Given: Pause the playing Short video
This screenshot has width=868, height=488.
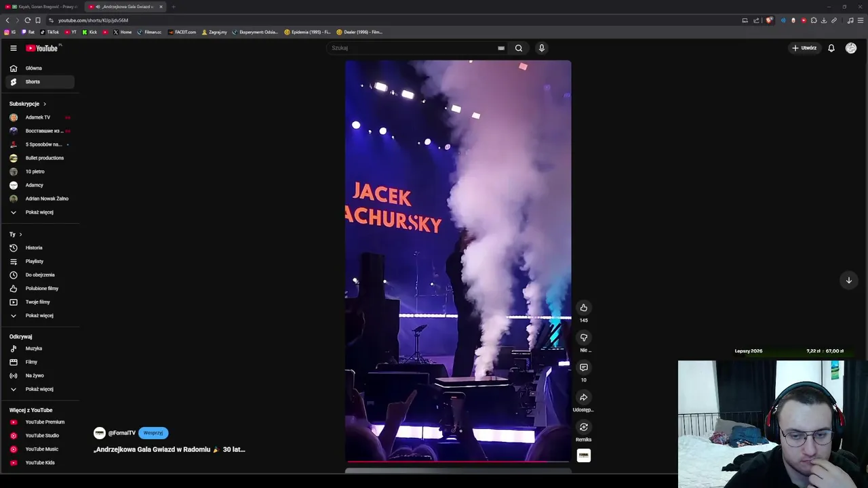Looking at the screenshot, I should pyautogui.click(x=458, y=261).
